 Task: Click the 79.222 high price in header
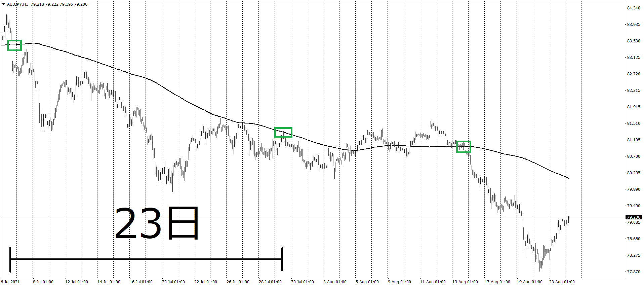click(x=51, y=4)
